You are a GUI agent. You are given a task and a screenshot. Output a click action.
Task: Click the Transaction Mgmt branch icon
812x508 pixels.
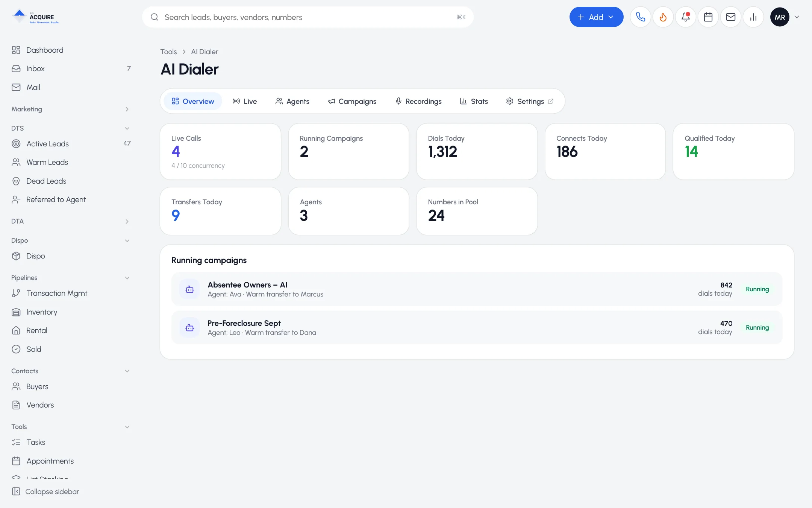pyautogui.click(x=16, y=293)
